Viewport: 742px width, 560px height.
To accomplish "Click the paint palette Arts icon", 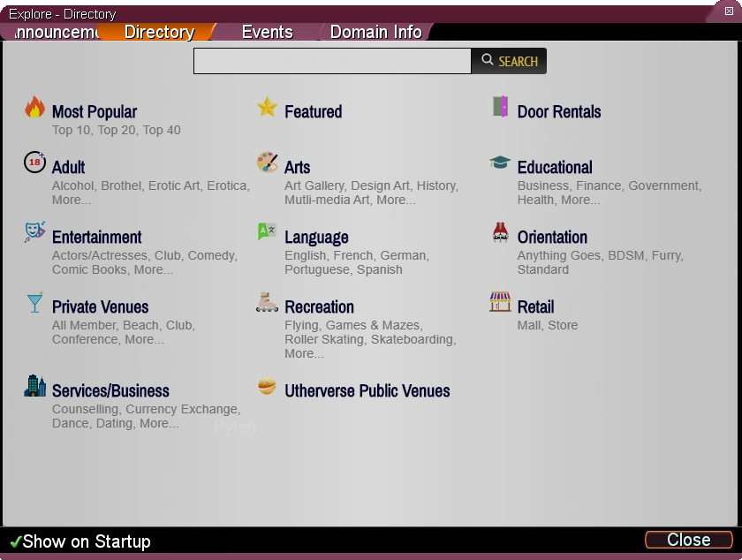I will pyautogui.click(x=267, y=163).
